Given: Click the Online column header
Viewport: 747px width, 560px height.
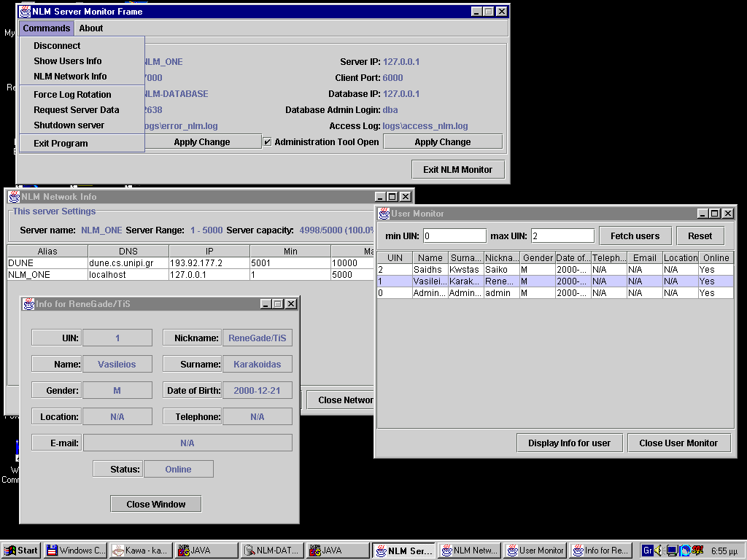Looking at the screenshot, I should [x=716, y=257].
